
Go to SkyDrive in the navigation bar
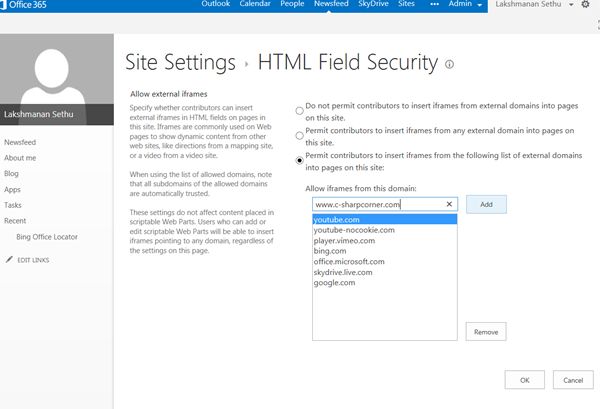[x=372, y=5]
